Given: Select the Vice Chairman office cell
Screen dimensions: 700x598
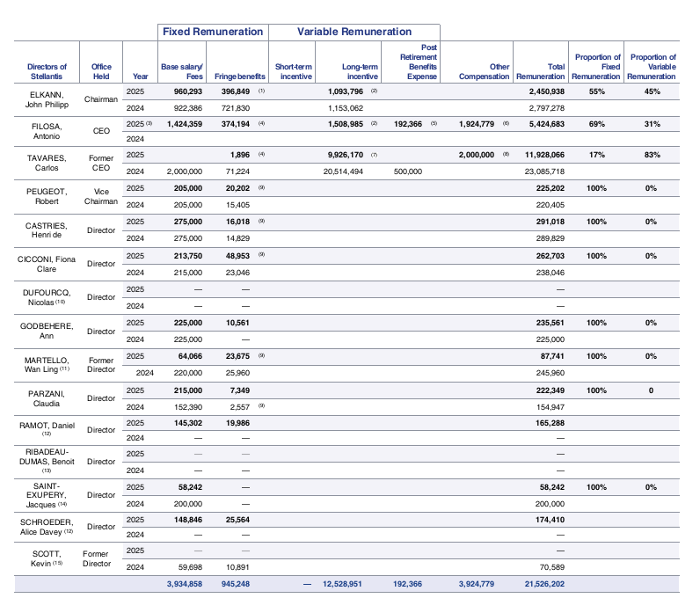Looking at the screenshot, I should [101, 195].
